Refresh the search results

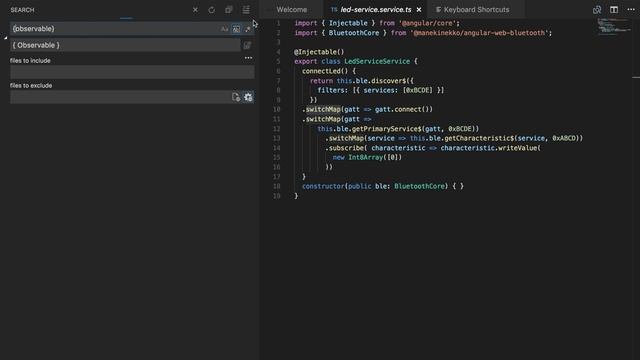pyautogui.click(x=211, y=10)
